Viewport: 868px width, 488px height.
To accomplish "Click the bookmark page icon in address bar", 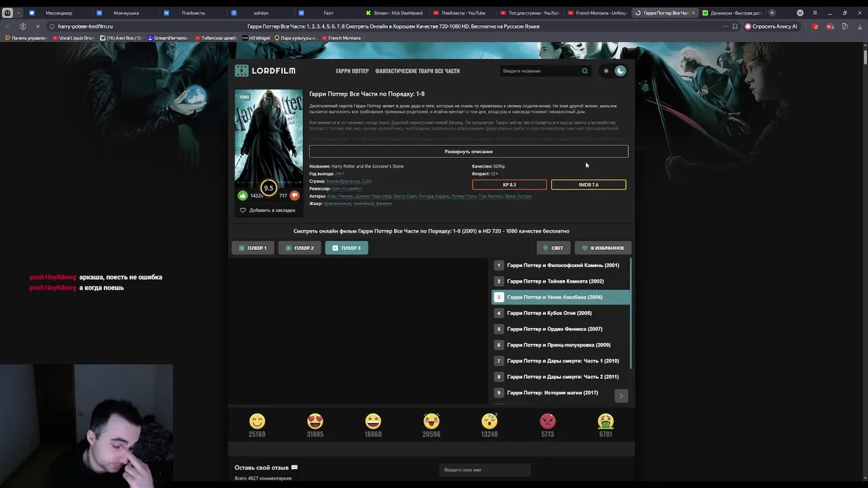I will [735, 26].
